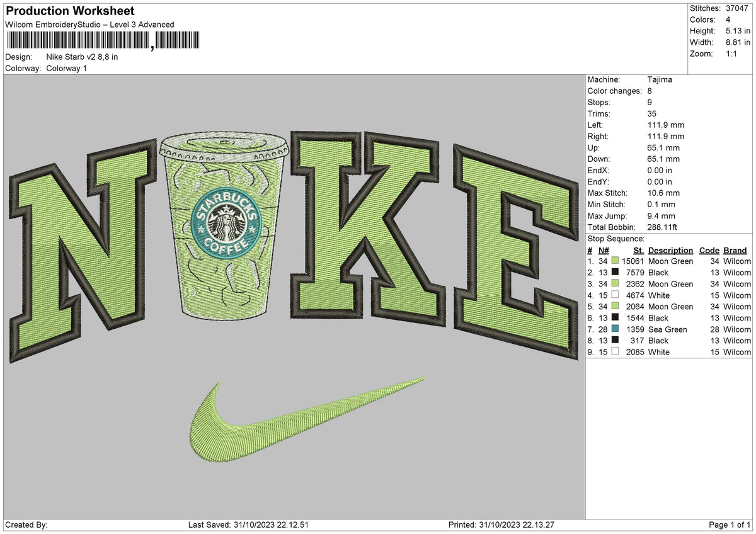The width and height of the screenshot is (756, 534).
Task: Click the Width value '8.81 in'
Action: pos(738,42)
